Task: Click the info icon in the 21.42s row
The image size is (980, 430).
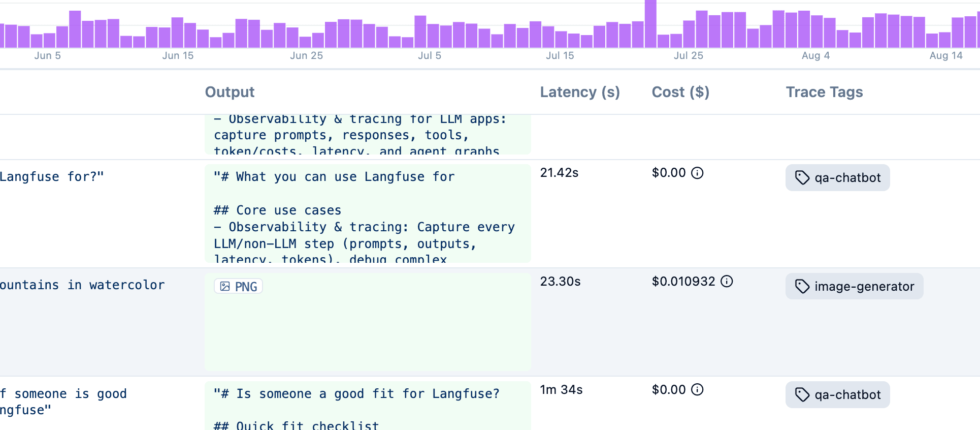Action: (x=698, y=173)
